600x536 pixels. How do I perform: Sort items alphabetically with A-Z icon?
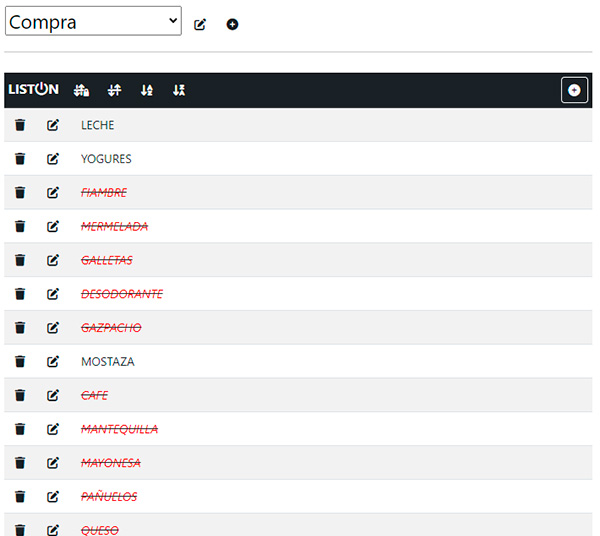(x=179, y=91)
